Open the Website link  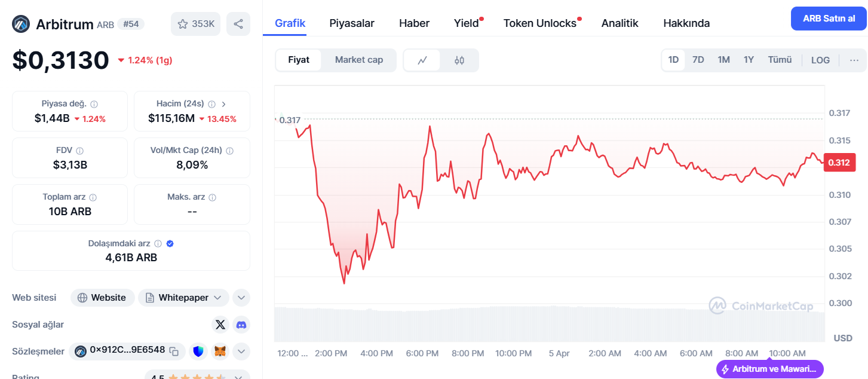click(102, 297)
